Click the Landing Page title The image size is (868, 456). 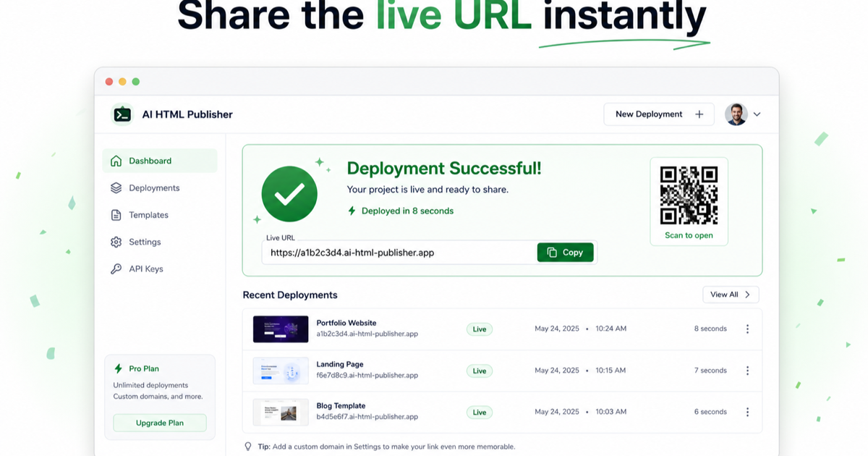coord(340,365)
